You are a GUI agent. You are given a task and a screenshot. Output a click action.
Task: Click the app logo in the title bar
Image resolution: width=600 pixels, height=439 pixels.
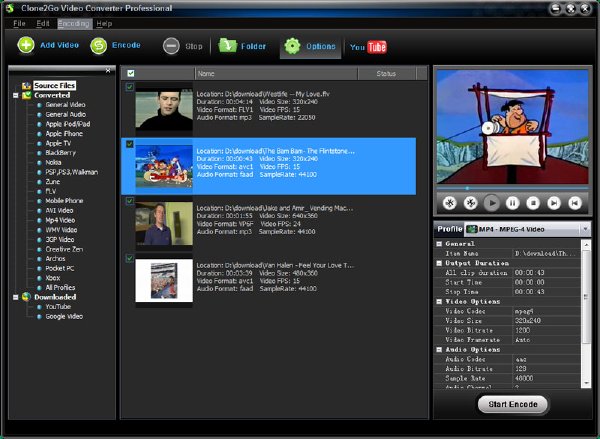click(x=10, y=8)
